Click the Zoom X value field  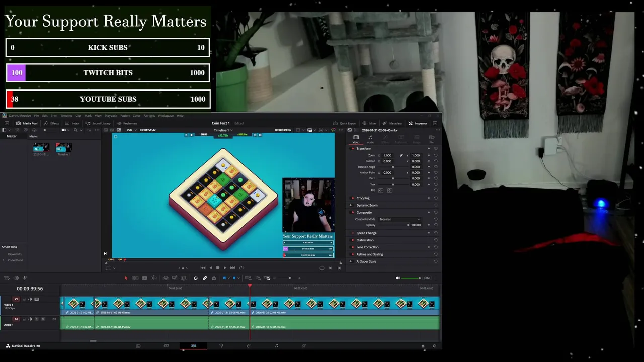387,155
